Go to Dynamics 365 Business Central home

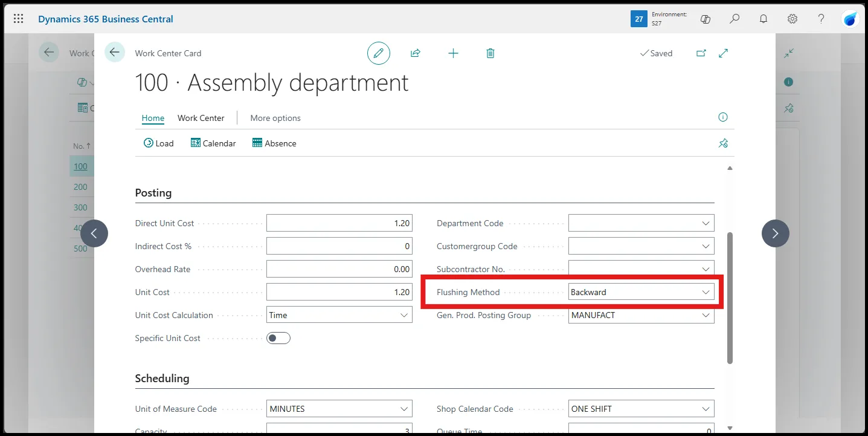[106, 19]
